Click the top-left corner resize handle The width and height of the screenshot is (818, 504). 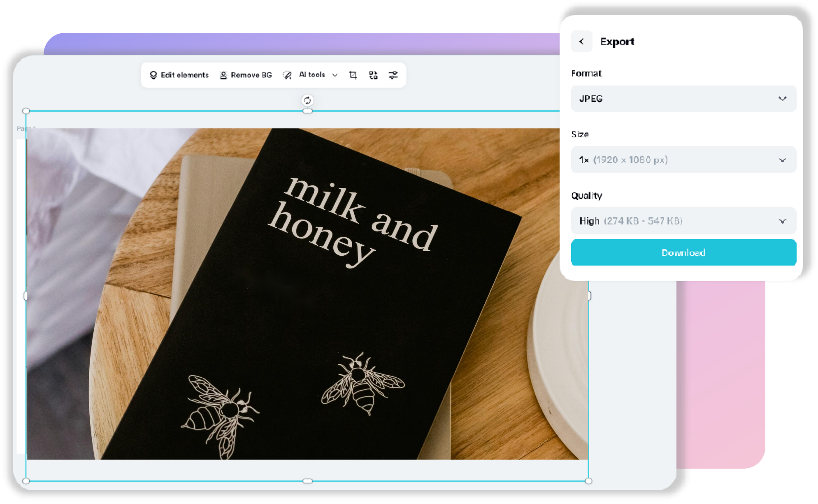pyautogui.click(x=26, y=111)
